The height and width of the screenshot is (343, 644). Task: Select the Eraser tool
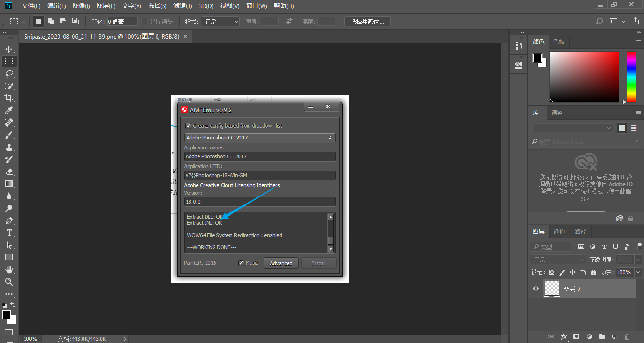9,171
